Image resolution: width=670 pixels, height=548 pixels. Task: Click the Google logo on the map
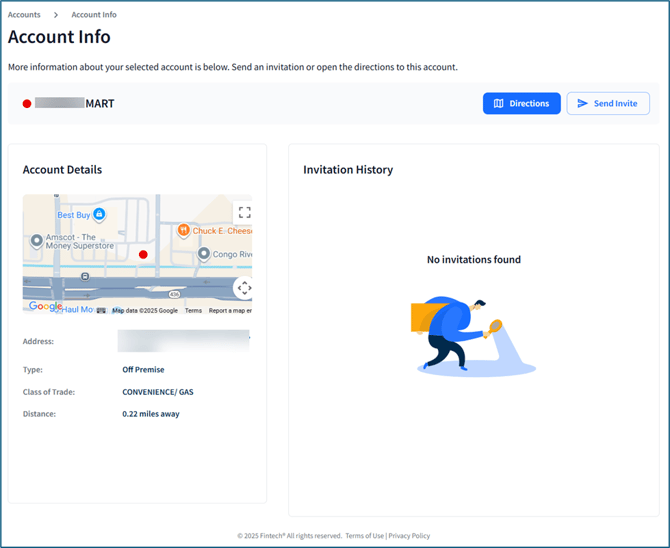[x=45, y=307]
